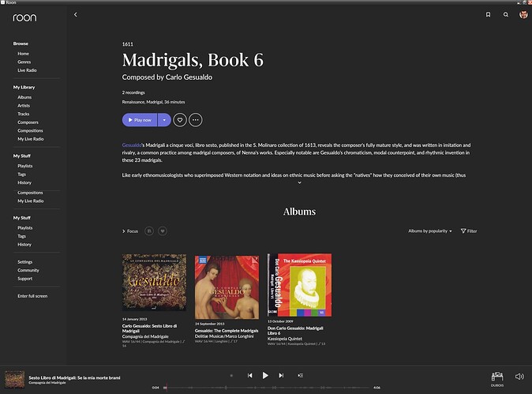Viewport: 532px width, 394px height.
Task: Click the elapsed time 0:04
Action: (155, 388)
